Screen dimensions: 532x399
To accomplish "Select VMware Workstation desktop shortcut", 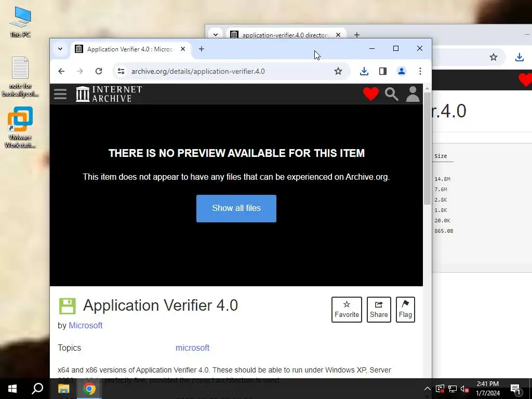I will pos(20,127).
